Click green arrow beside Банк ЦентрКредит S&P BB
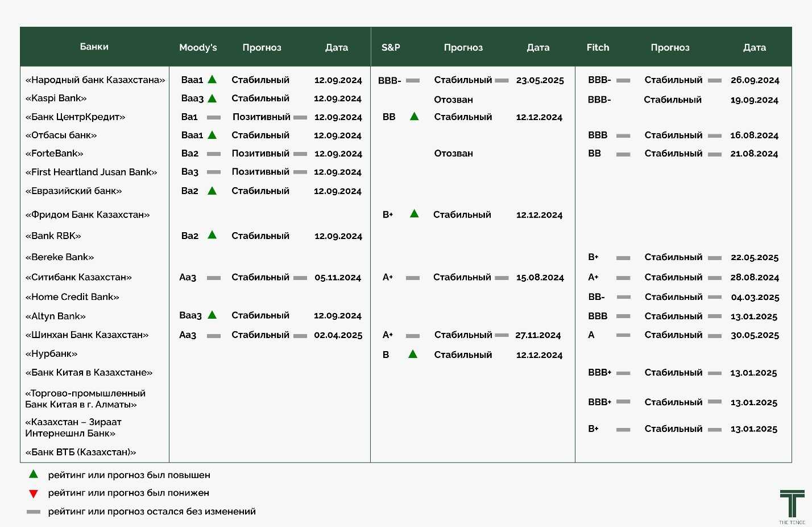Viewport: 812px width, 527px height. 415,116
